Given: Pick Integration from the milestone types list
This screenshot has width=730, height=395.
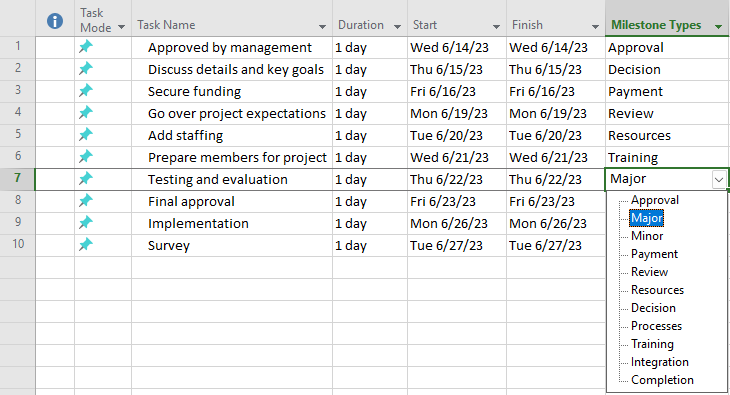Looking at the screenshot, I should (659, 362).
